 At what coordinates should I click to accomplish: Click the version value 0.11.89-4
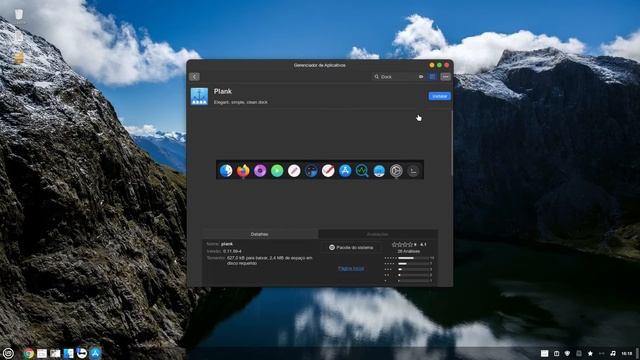232,251
